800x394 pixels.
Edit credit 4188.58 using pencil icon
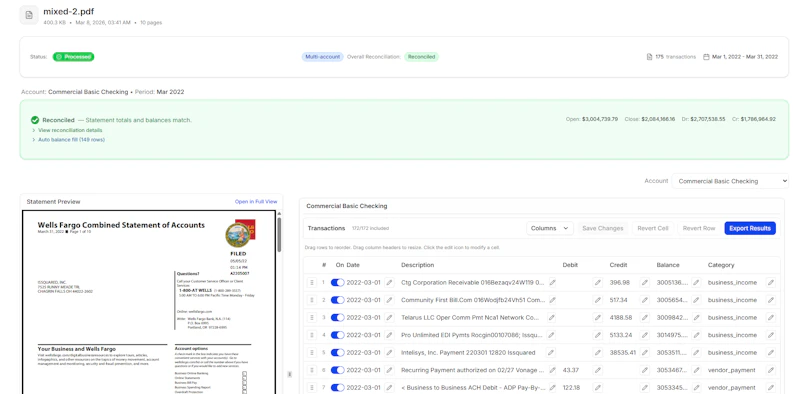pos(645,317)
